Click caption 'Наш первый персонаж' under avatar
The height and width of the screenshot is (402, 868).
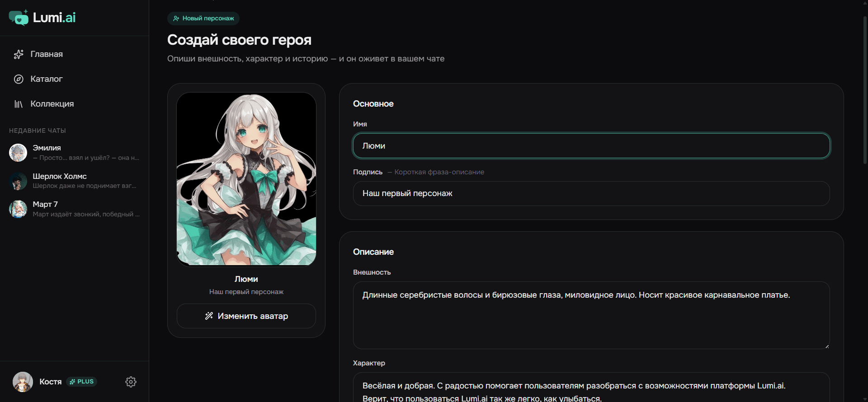point(246,292)
